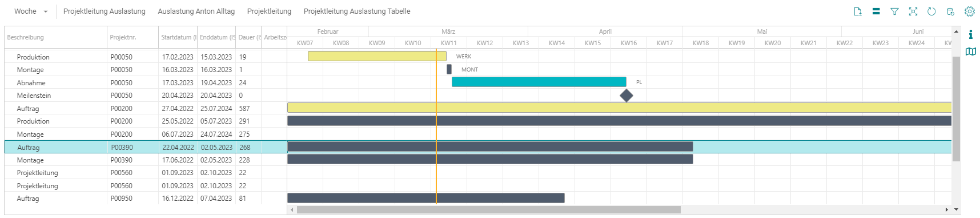980x218 pixels.
Task: Select the Meilenstein row in table
Action: tap(146, 96)
